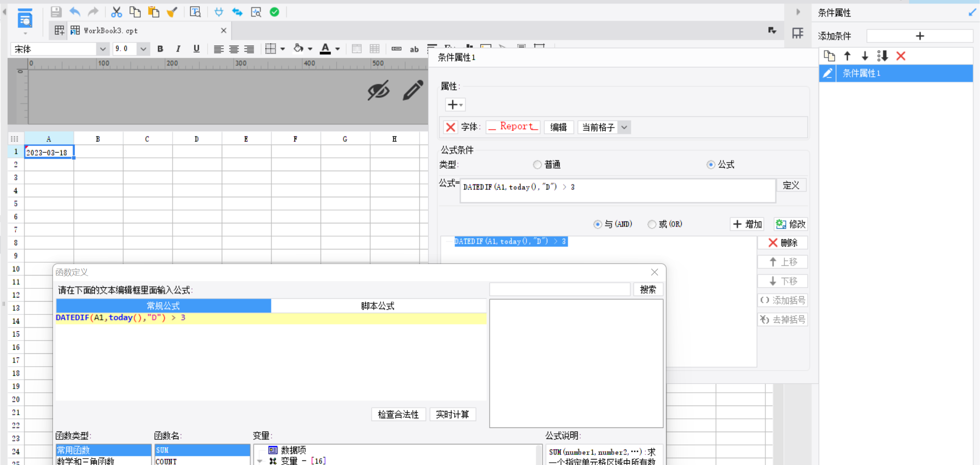The height and width of the screenshot is (465, 980).
Task: Click the Paste clipboard icon
Action: (x=154, y=12)
